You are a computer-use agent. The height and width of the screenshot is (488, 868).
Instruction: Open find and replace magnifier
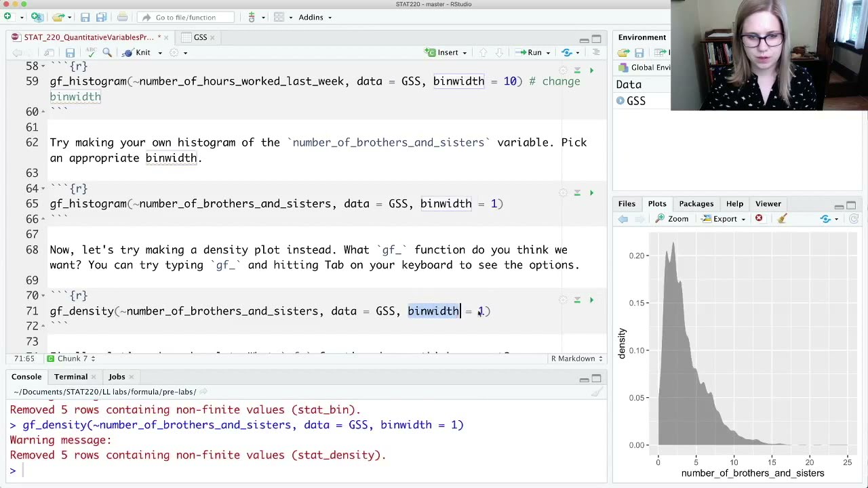tap(107, 52)
